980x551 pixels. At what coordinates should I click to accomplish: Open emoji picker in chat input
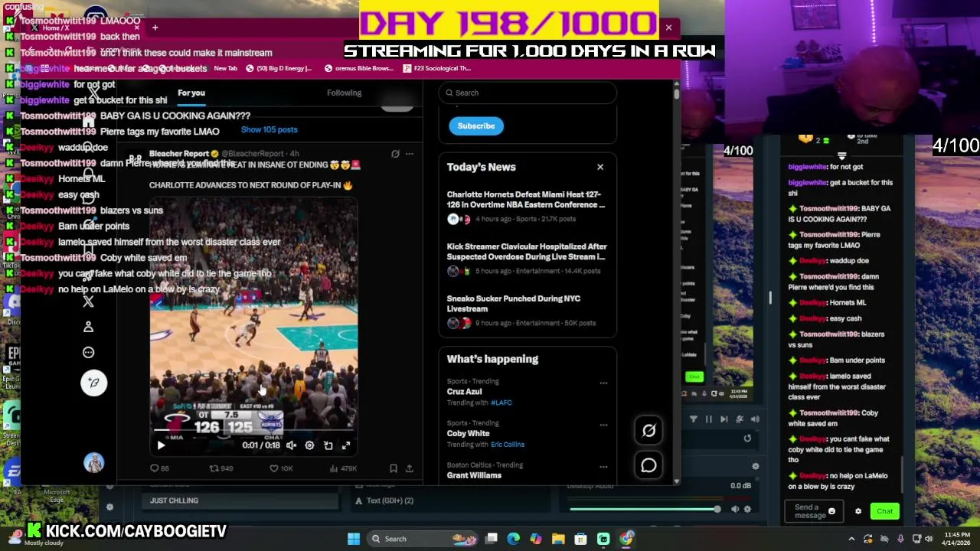[831, 511]
